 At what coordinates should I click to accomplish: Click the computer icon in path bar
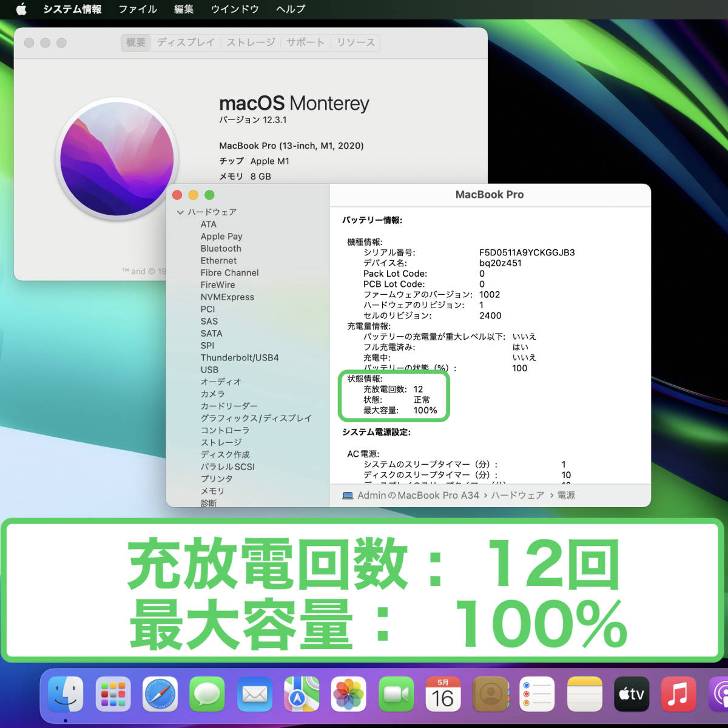(348, 496)
